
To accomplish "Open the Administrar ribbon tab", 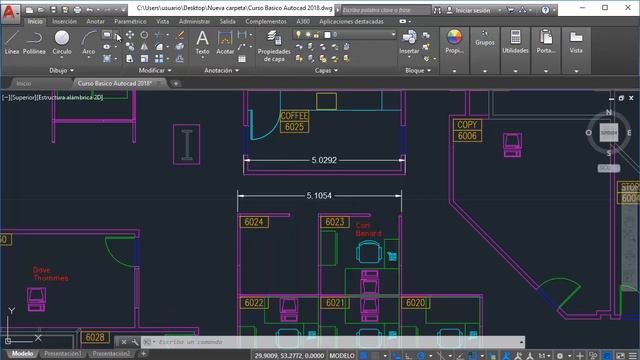I will pyautogui.click(x=194, y=21).
